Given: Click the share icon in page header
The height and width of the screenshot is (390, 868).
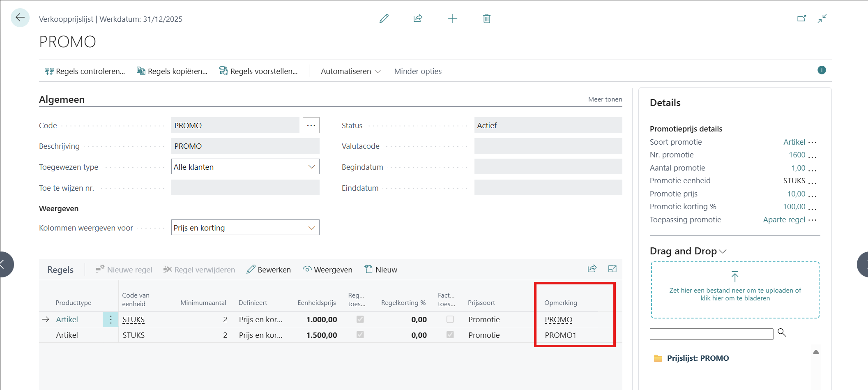Looking at the screenshot, I should click(418, 18).
